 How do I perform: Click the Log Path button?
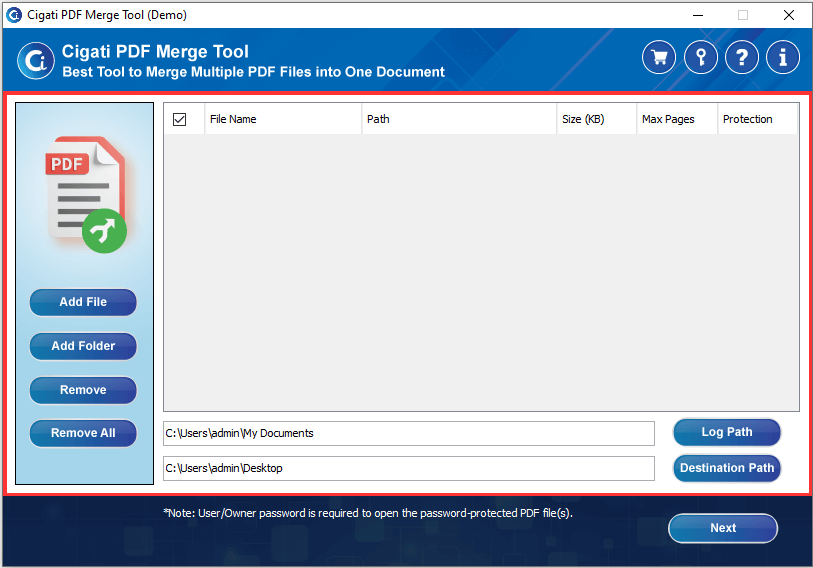(x=726, y=432)
